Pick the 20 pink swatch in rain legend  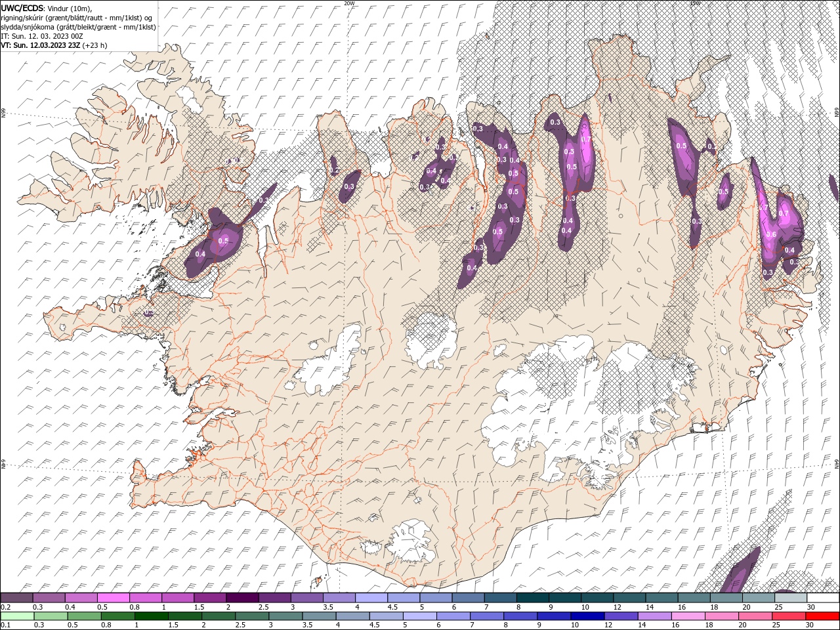(756, 616)
